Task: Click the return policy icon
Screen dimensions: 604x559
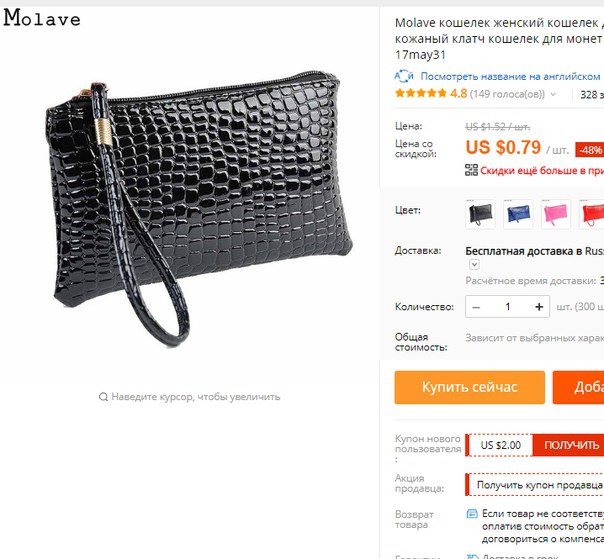Action: coord(472,514)
